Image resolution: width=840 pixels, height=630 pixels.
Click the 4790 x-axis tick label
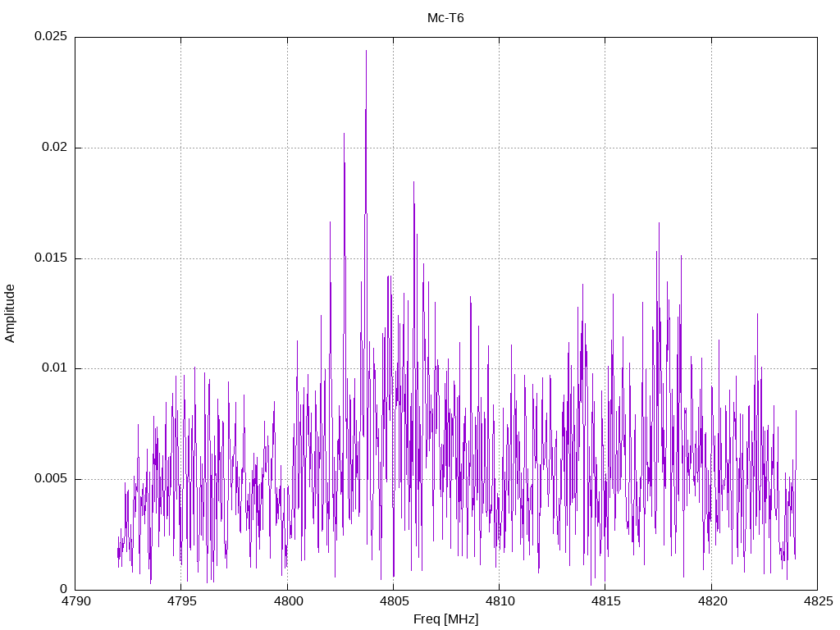pos(75,601)
